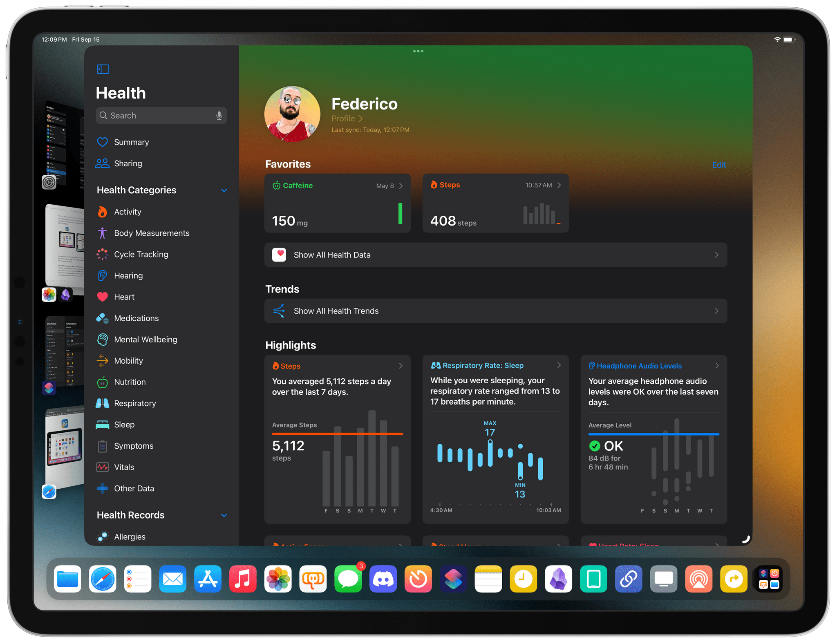Open Messages with 3 unread badge

point(348,579)
